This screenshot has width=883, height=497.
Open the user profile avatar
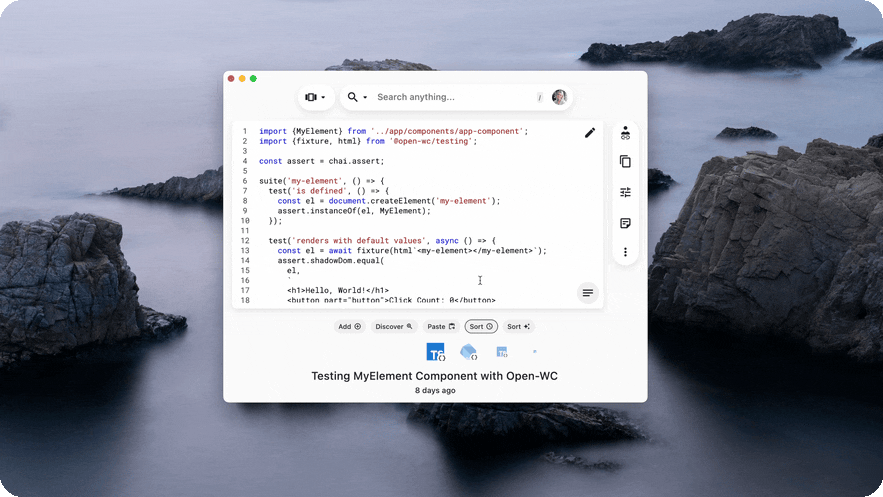(559, 97)
